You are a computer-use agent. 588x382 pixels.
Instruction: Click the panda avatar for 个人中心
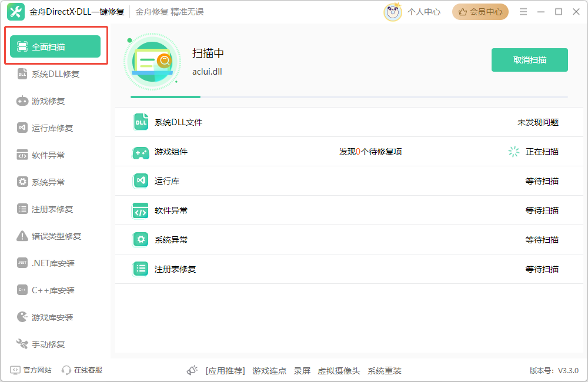(x=392, y=12)
